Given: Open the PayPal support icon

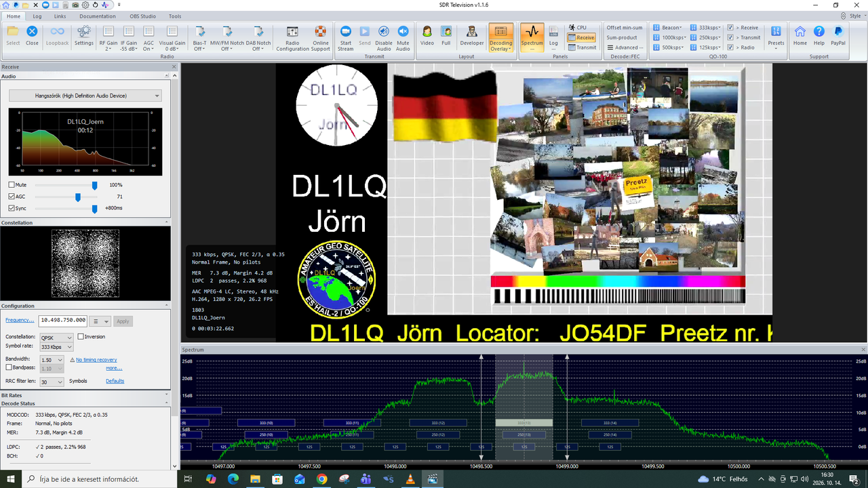Looking at the screenshot, I should [x=838, y=35].
